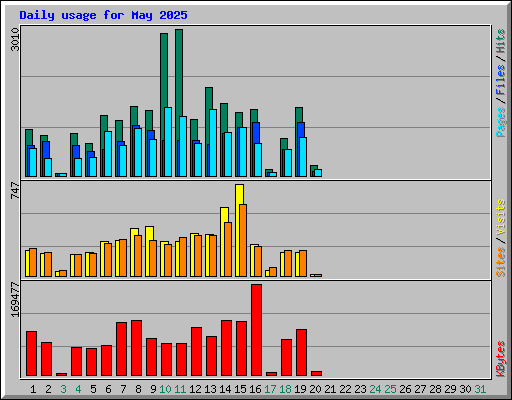Select day label 8 on the x-axis
Image resolution: width=512 pixels, height=400 pixels.
point(138,389)
